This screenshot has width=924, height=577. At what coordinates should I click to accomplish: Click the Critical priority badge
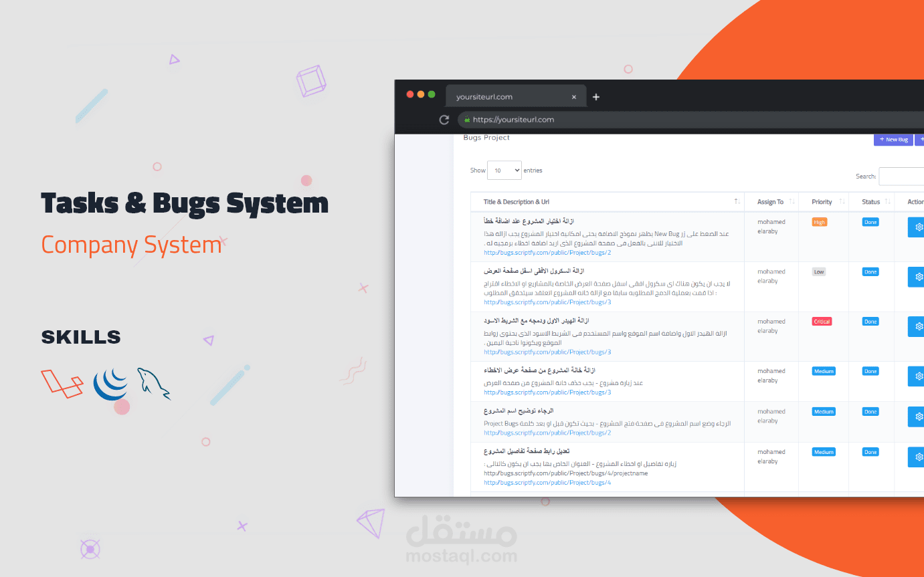point(822,321)
